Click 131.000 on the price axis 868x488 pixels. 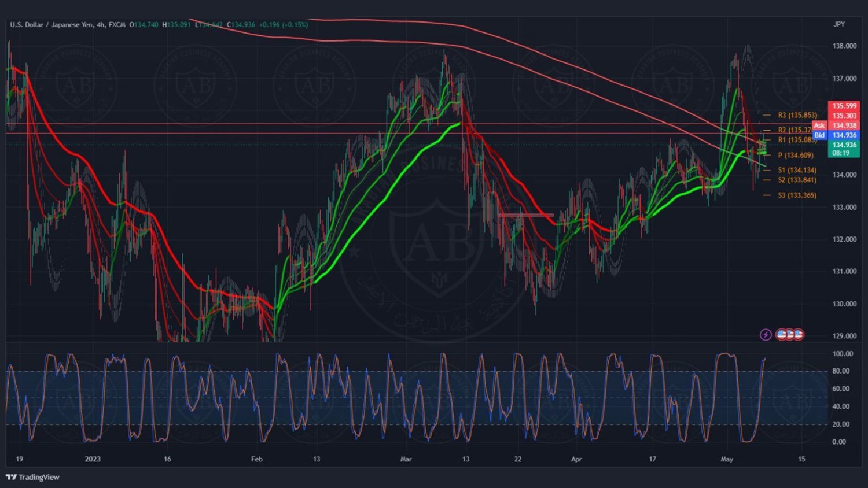pyautogui.click(x=844, y=271)
